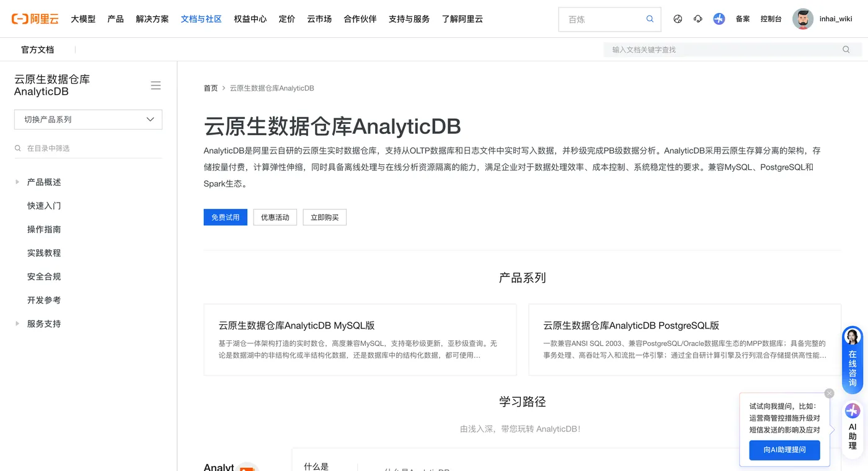Click the inhai_wiki user avatar
868x471 pixels.
[803, 19]
